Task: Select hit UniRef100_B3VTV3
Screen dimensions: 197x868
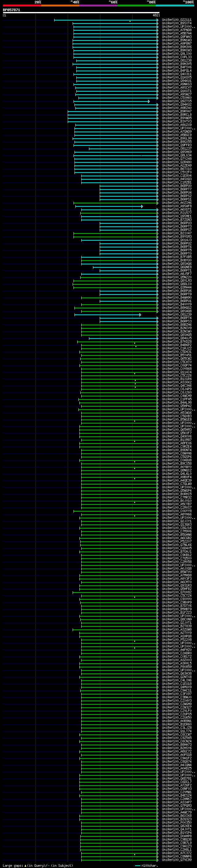Action: pyautogui.click(x=176, y=121)
